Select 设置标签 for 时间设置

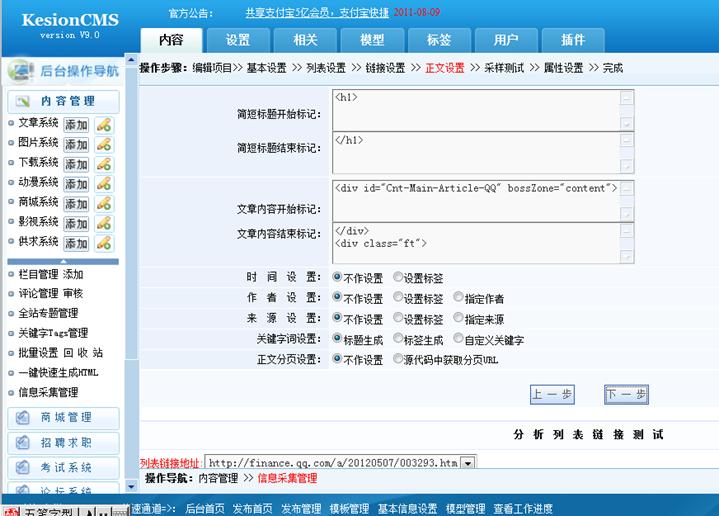398,277
